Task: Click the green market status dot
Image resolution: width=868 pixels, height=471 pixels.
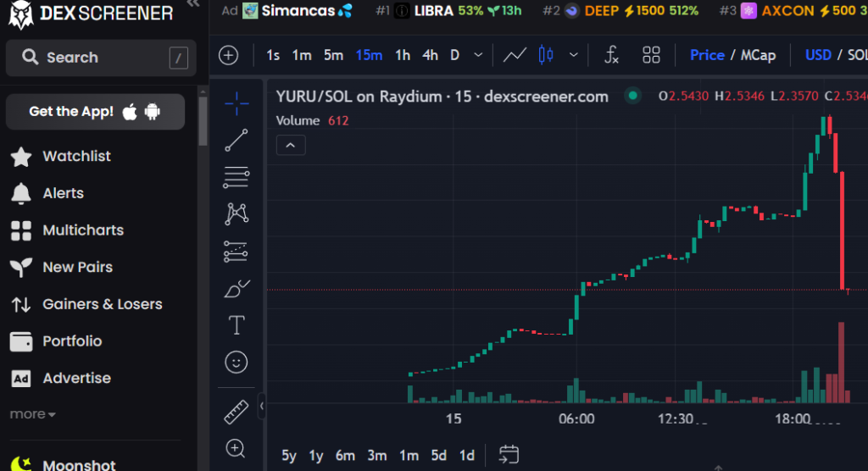Action: 632,97
